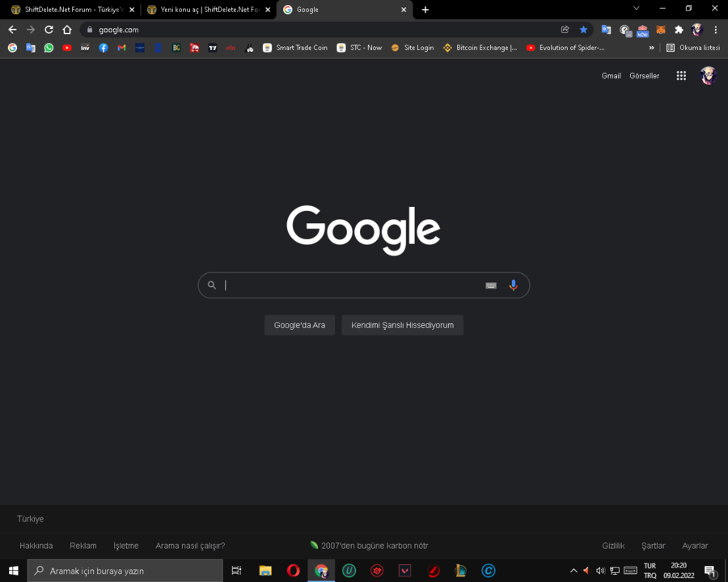Open the Facebook bookmark
The width and height of the screenshot is (728, 582).
[103, 48]
